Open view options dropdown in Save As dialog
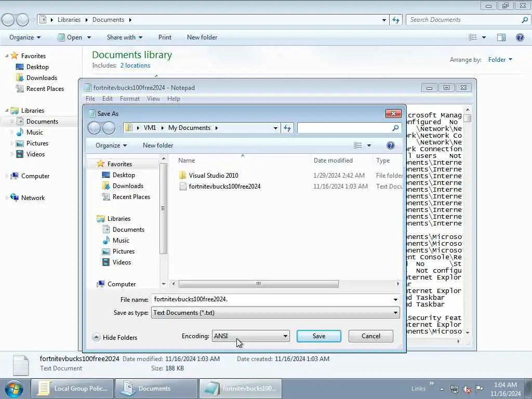Viewport: 532px width, 399px height. pos(369,145)
